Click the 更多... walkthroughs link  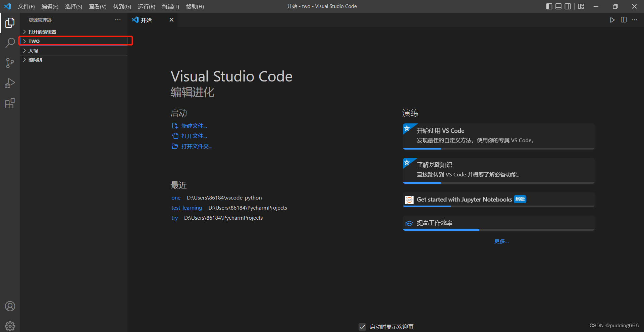pos(501,241)
